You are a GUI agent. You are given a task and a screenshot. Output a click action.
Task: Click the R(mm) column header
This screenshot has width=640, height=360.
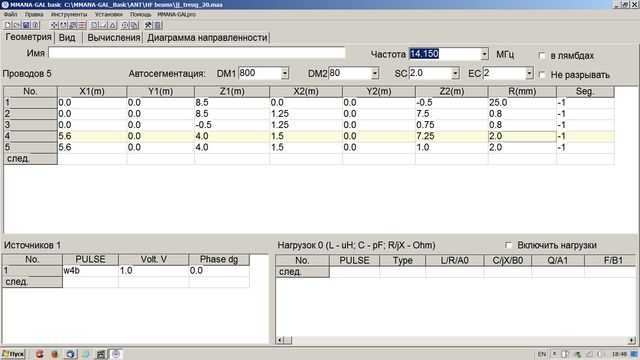pos(522,91)
